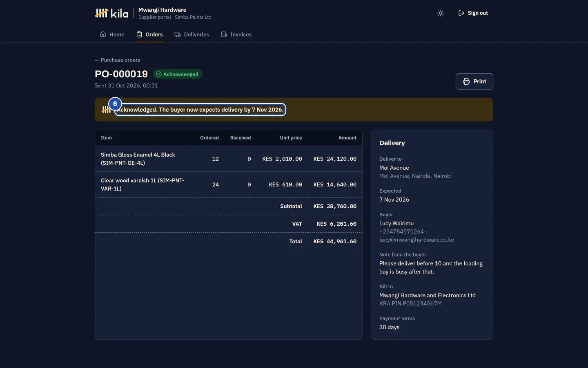Click the Deliveries truck icon

pyautogui.click(x=178, y=34)
